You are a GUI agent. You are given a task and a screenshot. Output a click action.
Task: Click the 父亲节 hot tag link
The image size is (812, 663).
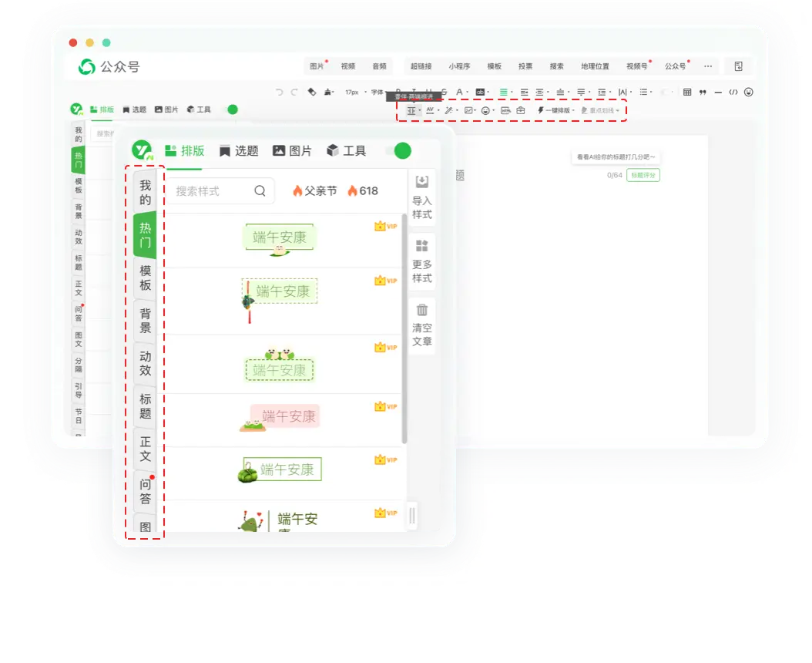314,191
